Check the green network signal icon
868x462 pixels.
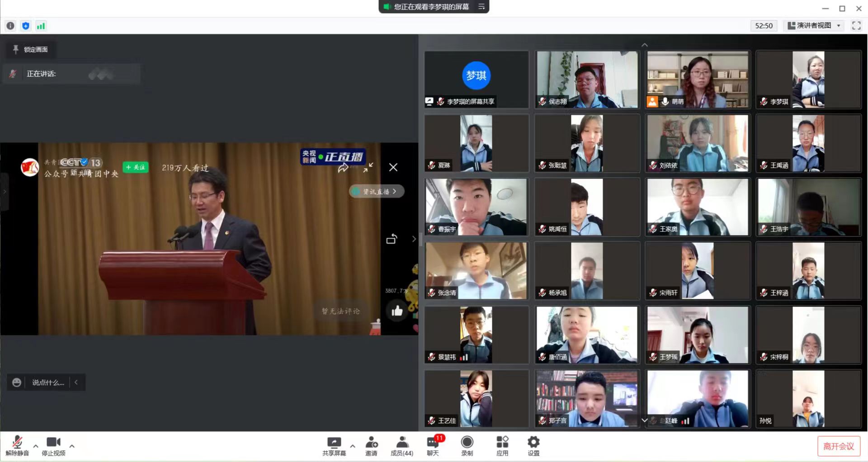(41, 26)
